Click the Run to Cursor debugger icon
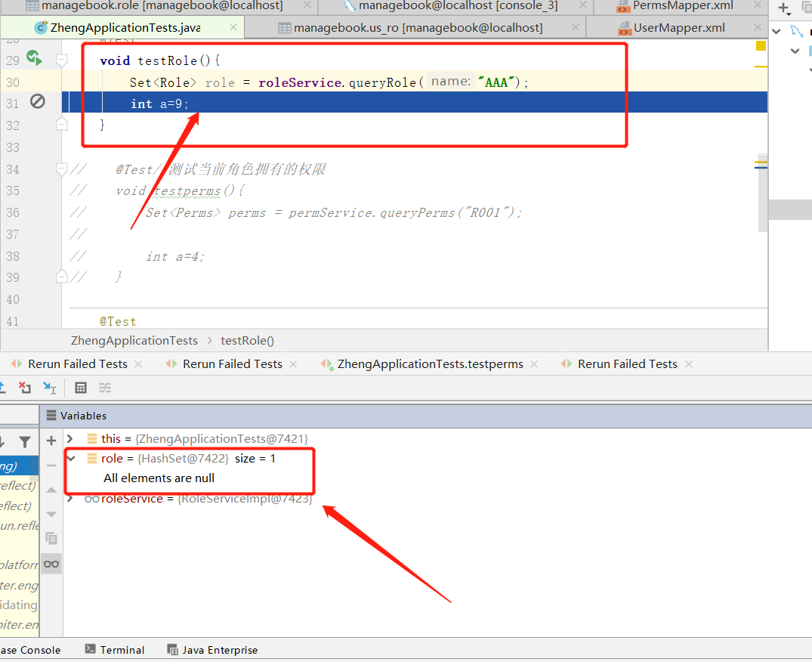This screenshot has width=812, height=662. point(49,388)
